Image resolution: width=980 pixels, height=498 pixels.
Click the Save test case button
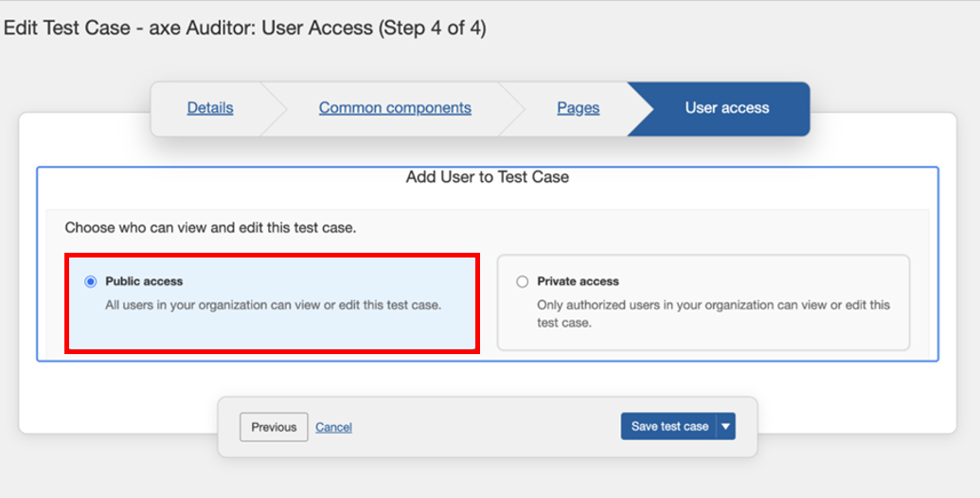[x=668, y=426]
